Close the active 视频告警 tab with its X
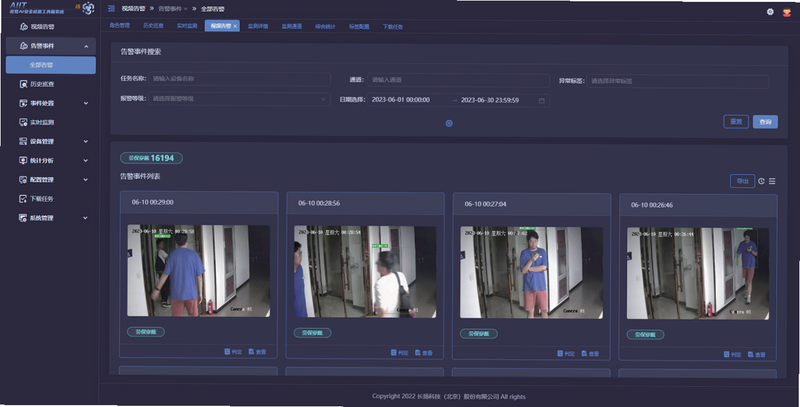The height and width of the screenshot is (407, 800). click(x=235, y=26)
